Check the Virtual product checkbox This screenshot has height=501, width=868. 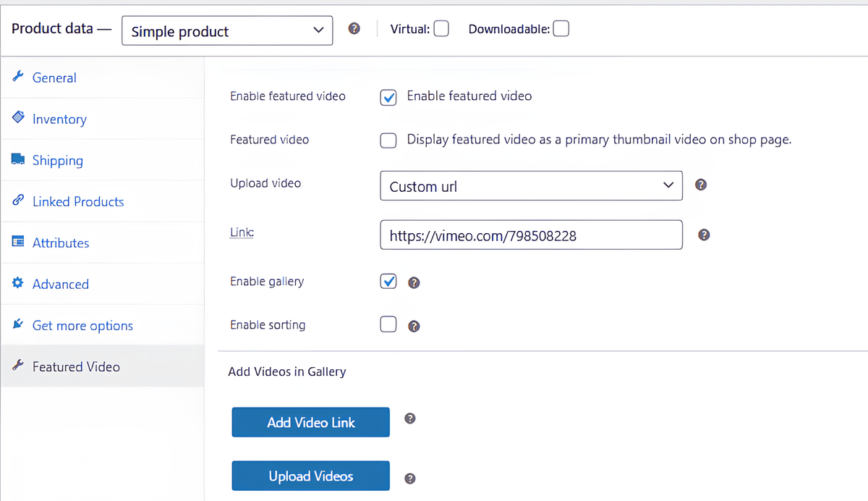[x=441, y=29]
